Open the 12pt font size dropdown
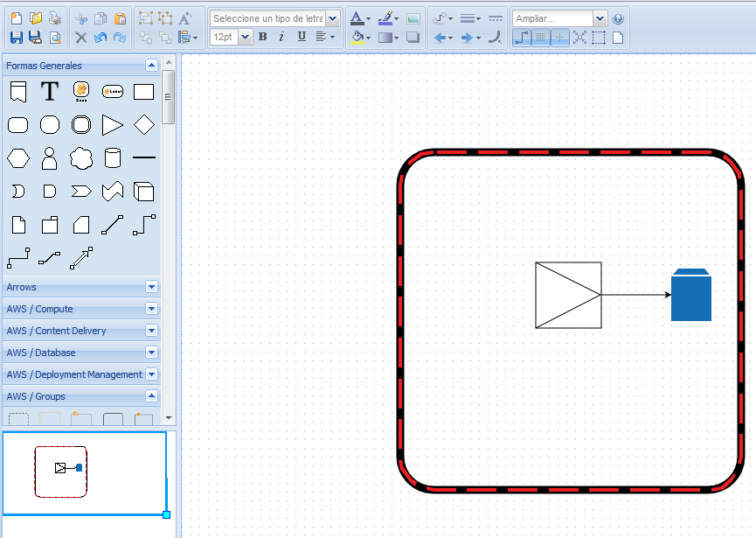This screenshot has height=538, width=756. [x=245, y=37]
